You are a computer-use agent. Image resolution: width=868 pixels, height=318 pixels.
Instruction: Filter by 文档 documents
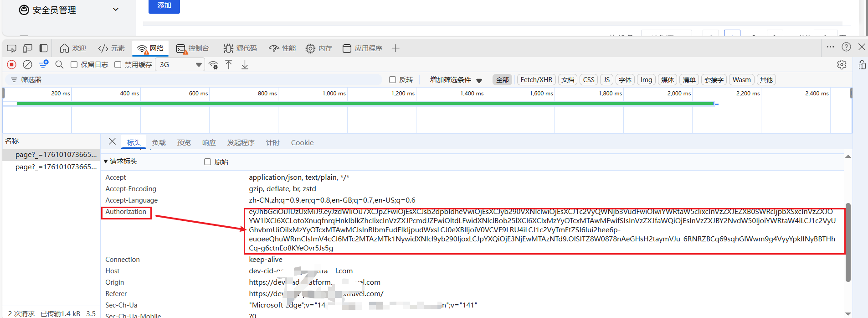(x=568, y=80)
